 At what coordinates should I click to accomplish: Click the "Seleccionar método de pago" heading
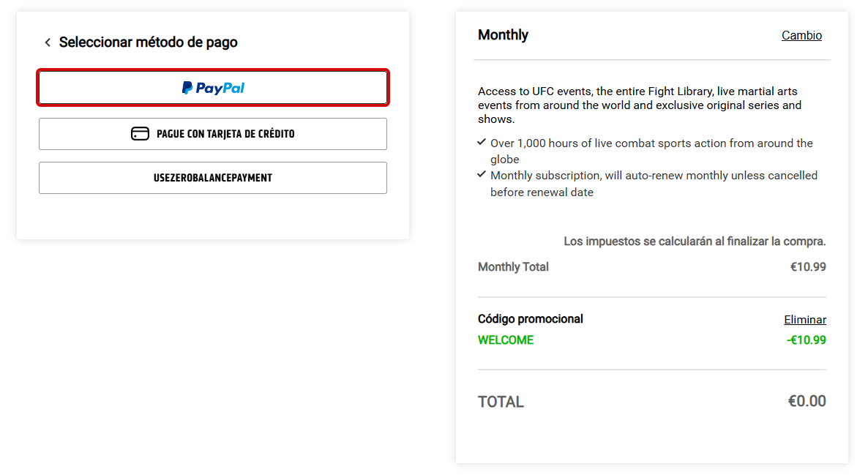point(149,42)
